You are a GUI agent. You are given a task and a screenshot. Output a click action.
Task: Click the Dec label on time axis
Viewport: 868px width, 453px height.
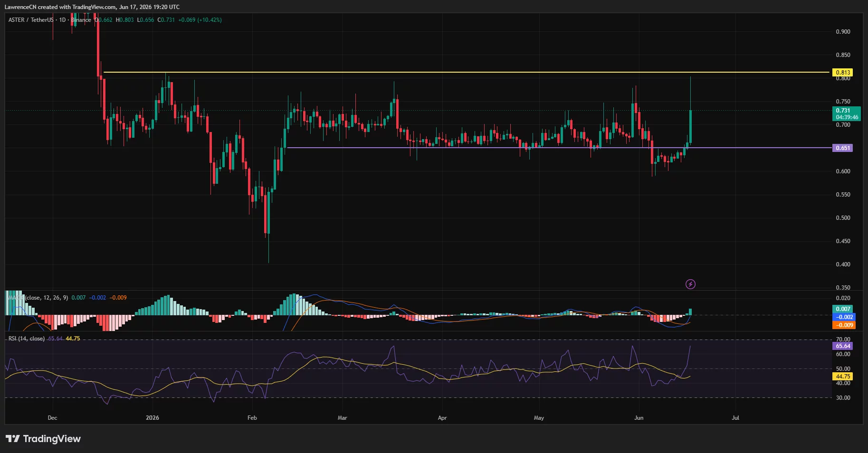[52, 418]
